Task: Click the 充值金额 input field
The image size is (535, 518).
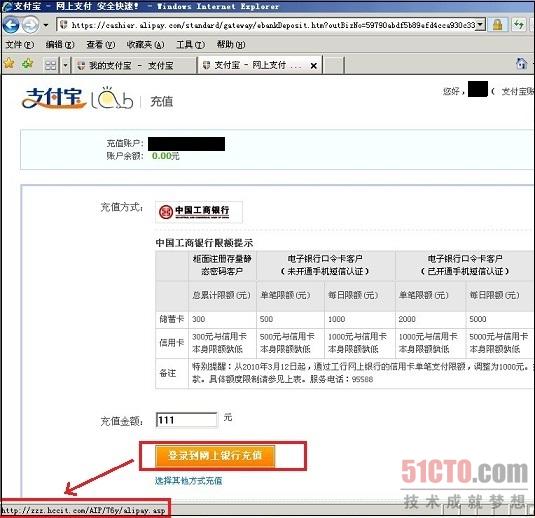Action: click(186, 420)
